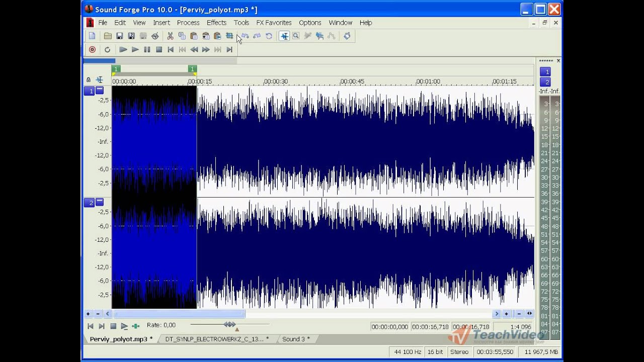
Task: Open the Effects menu
Action: coord(216,23)
